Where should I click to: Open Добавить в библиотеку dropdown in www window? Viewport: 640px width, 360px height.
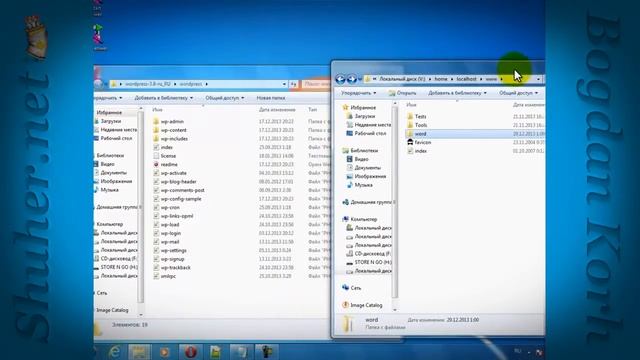[457, 93]
